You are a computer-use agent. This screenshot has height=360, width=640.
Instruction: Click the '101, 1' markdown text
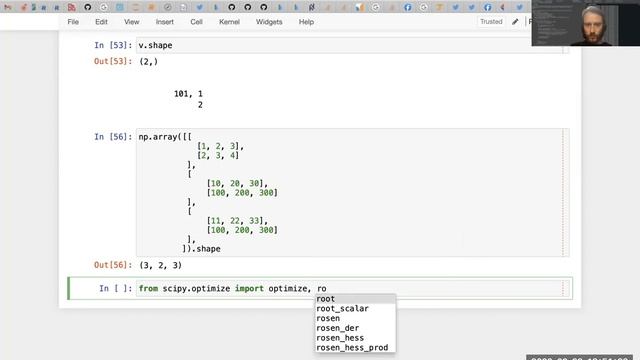pyautogui.click(x=188, y=93)
